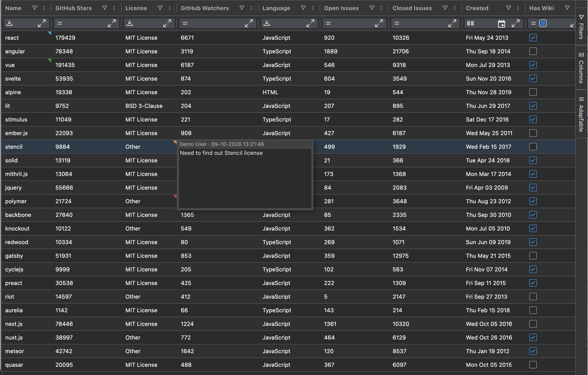Open the Language column menu dots

[313, 8]
